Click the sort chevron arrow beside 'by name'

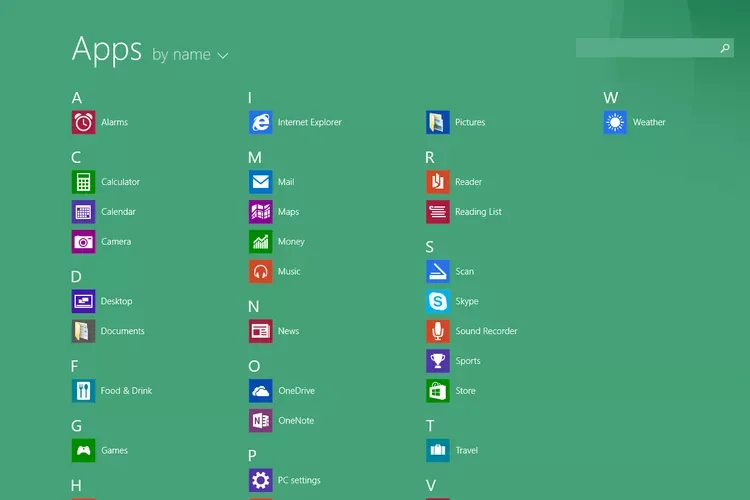pyautogui.click(x=223, y=56)
